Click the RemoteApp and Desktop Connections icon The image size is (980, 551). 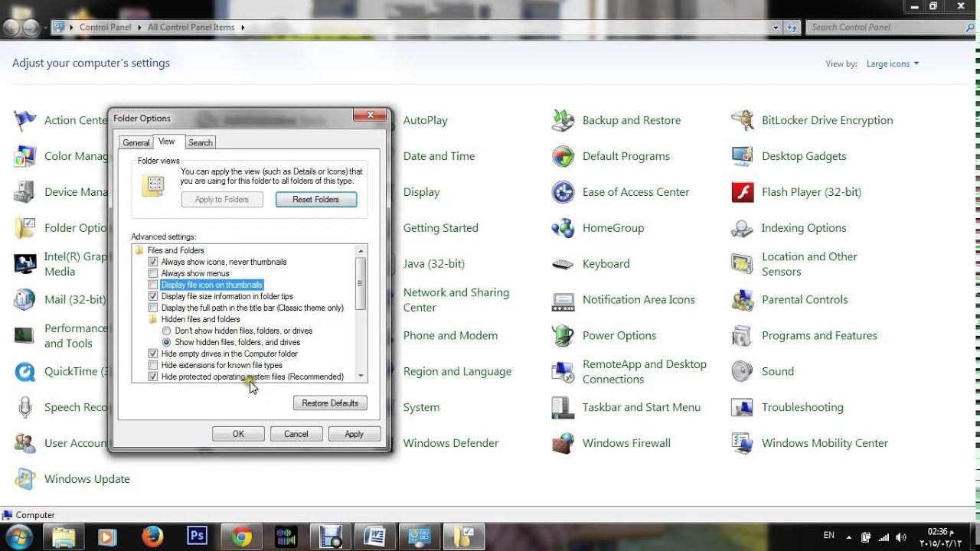(563, 372)
